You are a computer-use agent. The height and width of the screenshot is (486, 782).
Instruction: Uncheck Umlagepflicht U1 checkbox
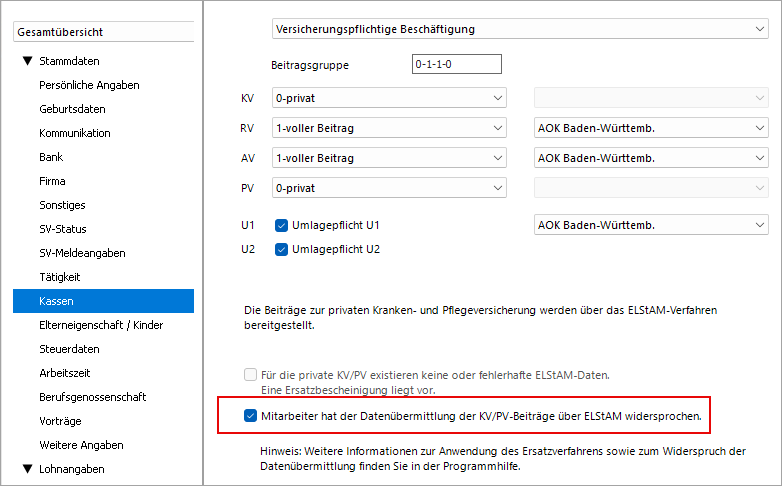pyautogui.click(x=281, y=225)
